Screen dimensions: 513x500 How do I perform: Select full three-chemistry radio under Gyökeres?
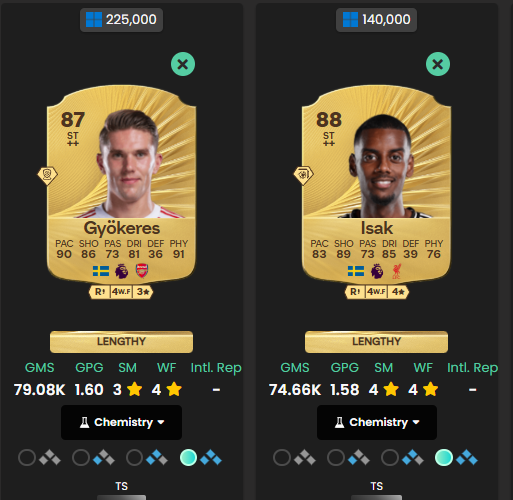pos(188,457)
